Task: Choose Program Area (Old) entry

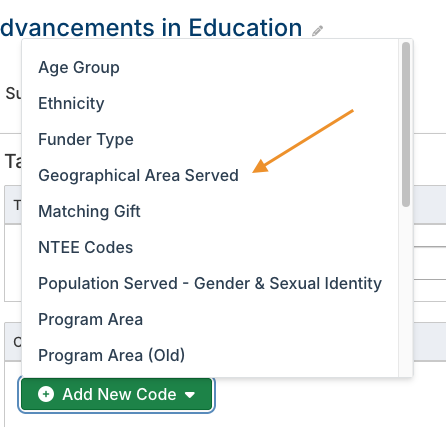Action: [x=111, y=355]
